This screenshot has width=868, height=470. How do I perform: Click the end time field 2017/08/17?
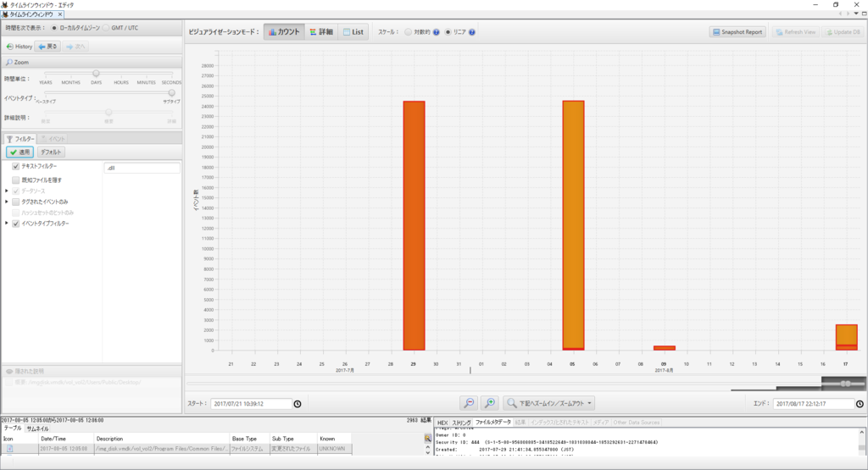[813, 404]
